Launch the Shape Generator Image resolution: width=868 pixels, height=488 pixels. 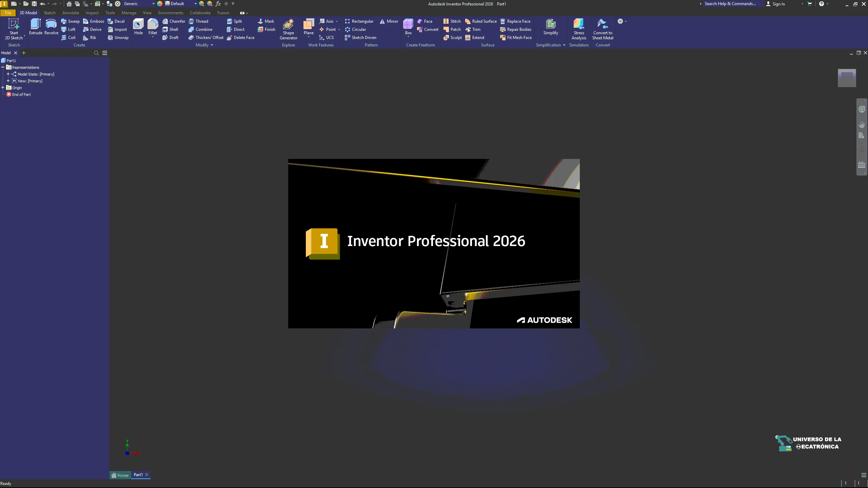[289, 29]
